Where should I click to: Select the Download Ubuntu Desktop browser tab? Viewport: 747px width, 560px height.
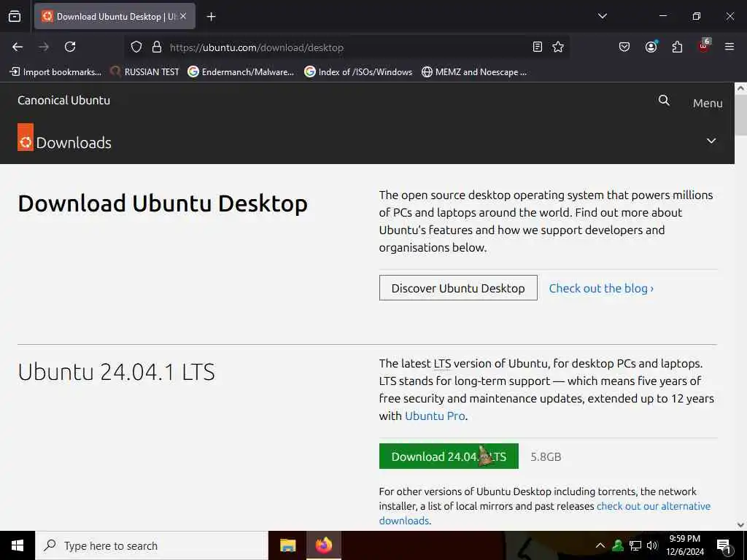click(115, 16)
